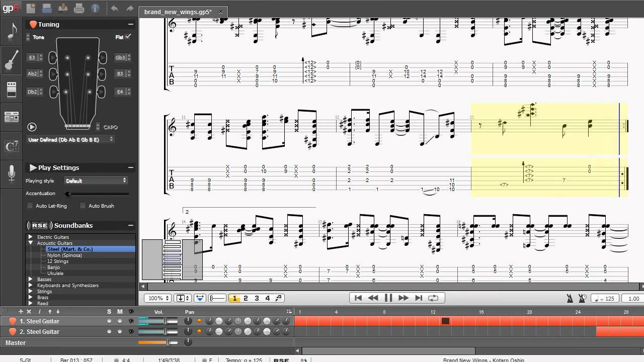Viewport: 644px width, 362px height.
Task: Open the User Defined tuning dropdown
Action: (70, 139)
